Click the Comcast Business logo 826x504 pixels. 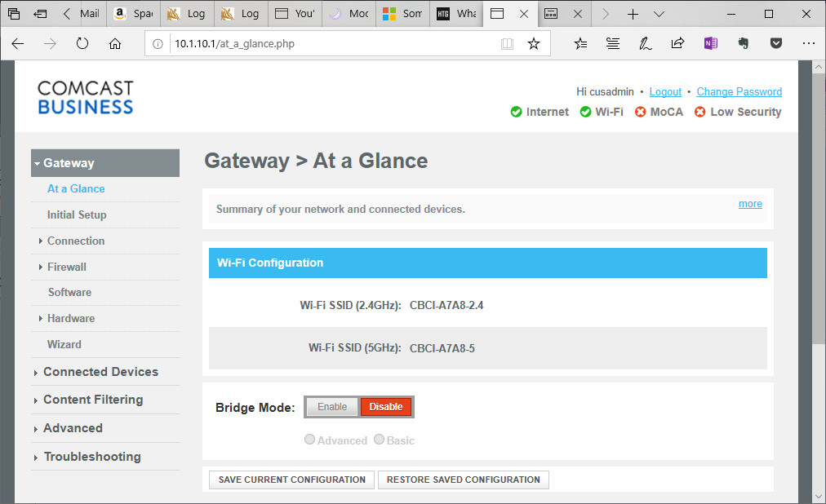pyautogui.click(x=86, y=97)
